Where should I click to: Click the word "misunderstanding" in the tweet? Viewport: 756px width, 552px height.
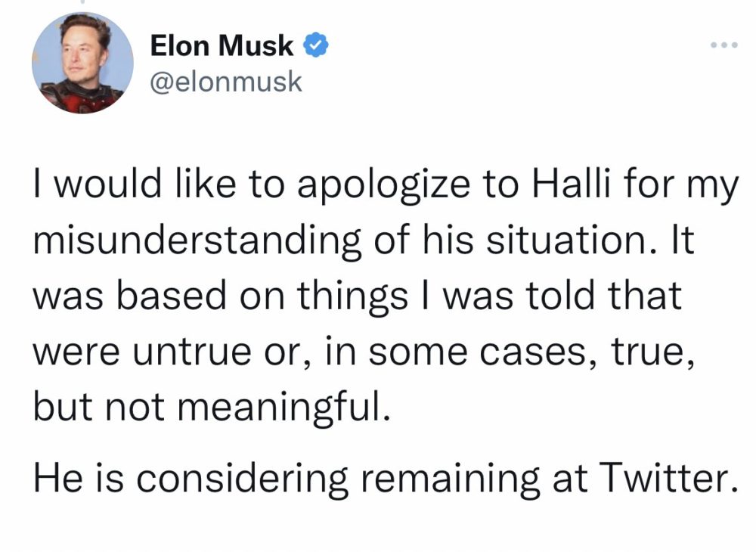tap(197, 240)
